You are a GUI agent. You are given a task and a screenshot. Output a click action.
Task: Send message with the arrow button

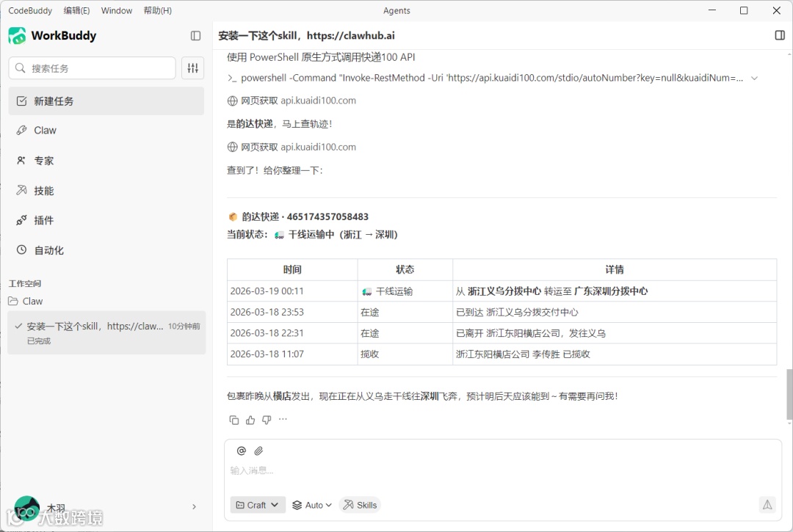[767, 504]
